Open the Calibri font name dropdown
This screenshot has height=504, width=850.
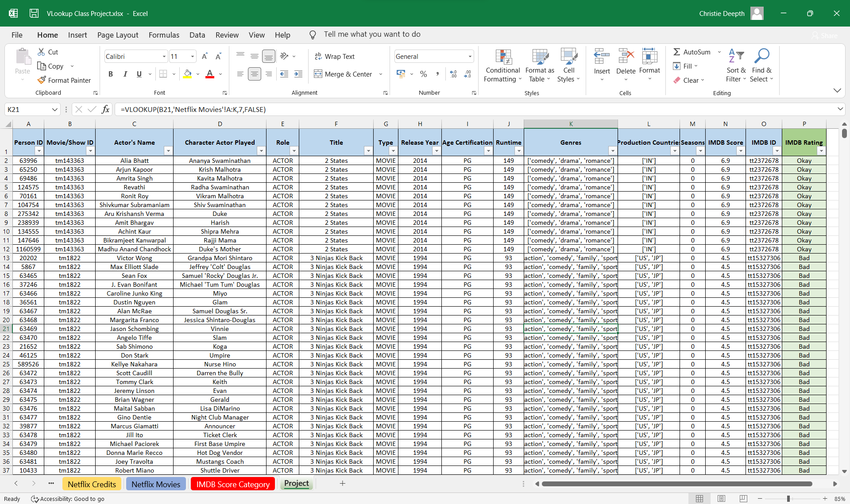[x=164, y=56]
